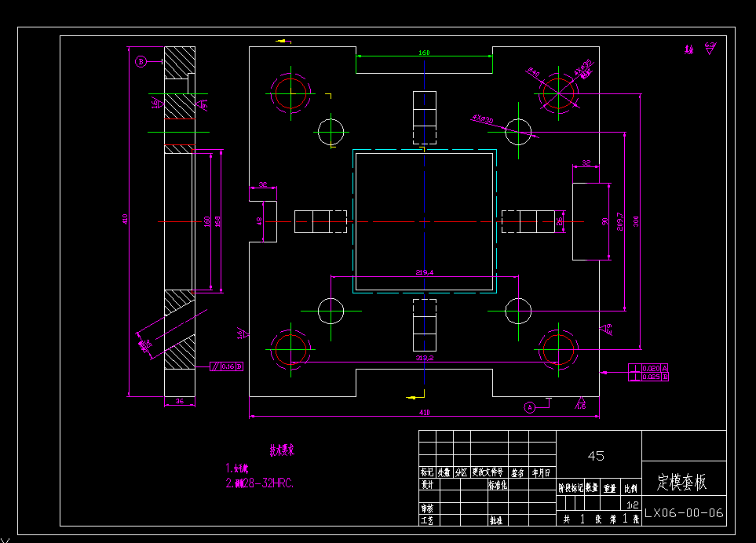Select the parallelism tolerance frame 0.16 B
Image resolution: width=756 pixels, height=543 pixels.
pos(227,366)
